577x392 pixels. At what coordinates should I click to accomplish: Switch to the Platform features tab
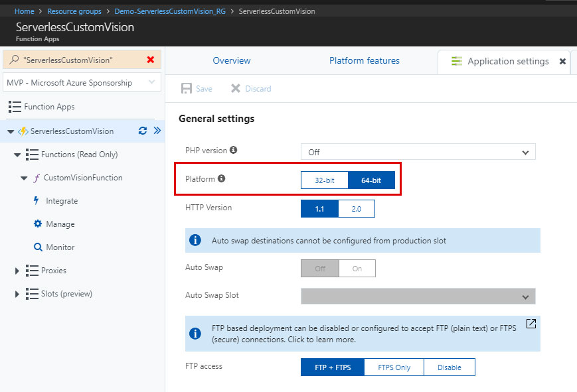(x=365, y=60)
